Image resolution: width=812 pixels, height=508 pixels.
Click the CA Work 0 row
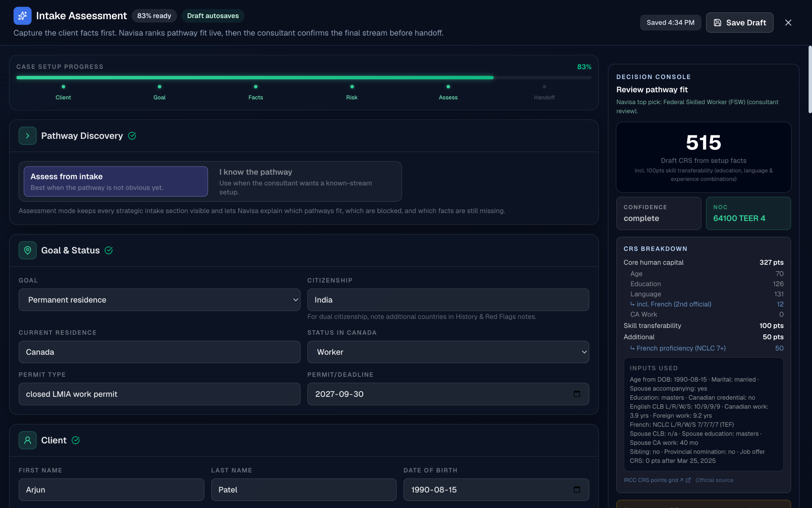click(x=707, y=314)
